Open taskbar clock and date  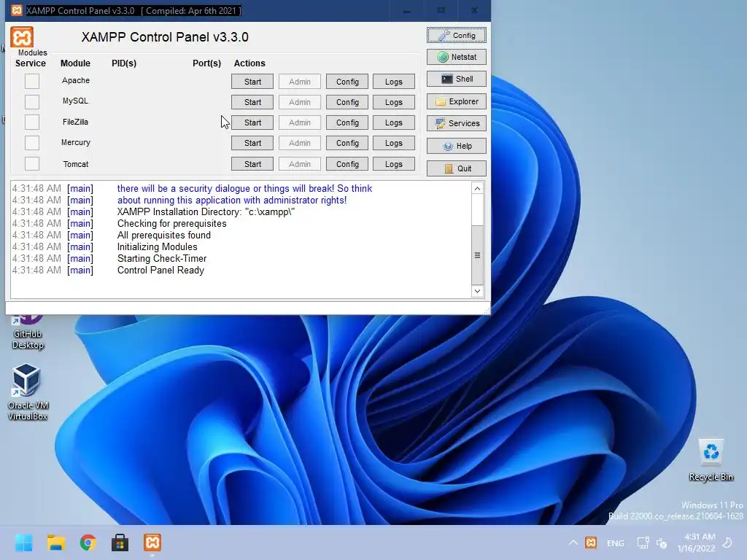click(696, 542)
